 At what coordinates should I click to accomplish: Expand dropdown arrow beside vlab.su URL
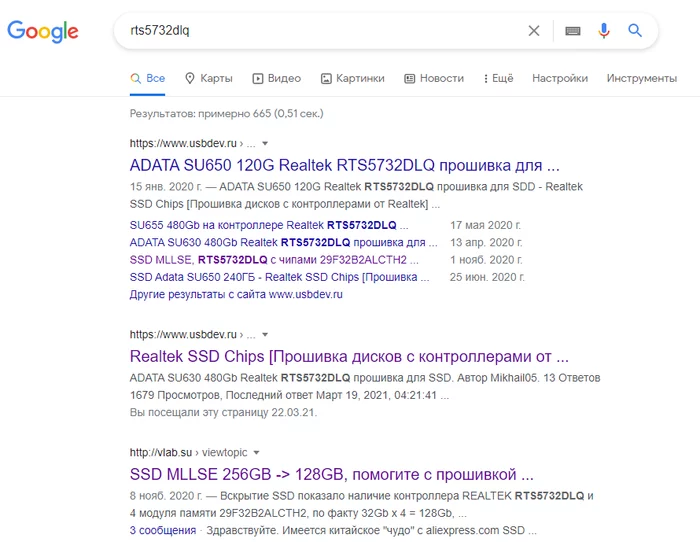pos(256,453)
